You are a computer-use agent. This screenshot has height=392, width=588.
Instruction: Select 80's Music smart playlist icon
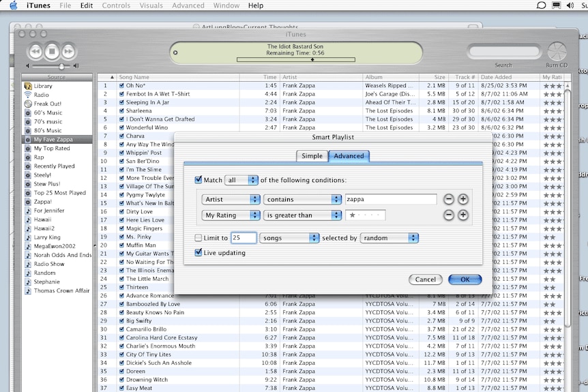click(28, 130)
